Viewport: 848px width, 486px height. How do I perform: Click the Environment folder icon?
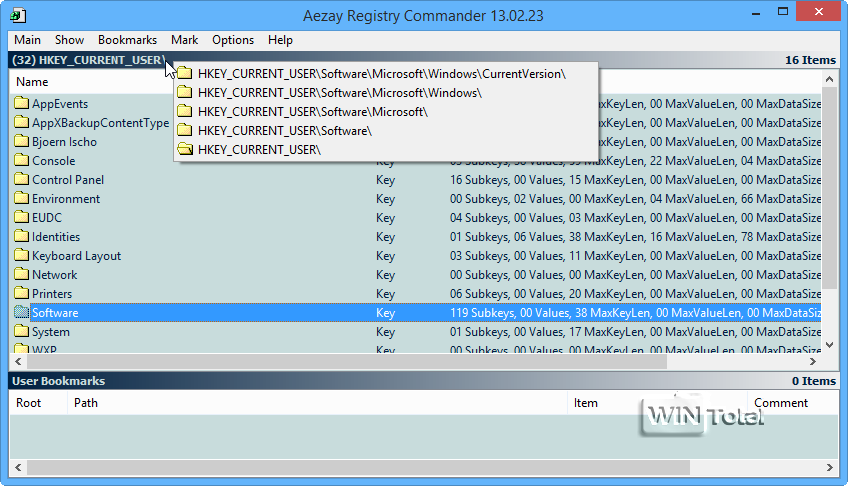tap(22, 198)
